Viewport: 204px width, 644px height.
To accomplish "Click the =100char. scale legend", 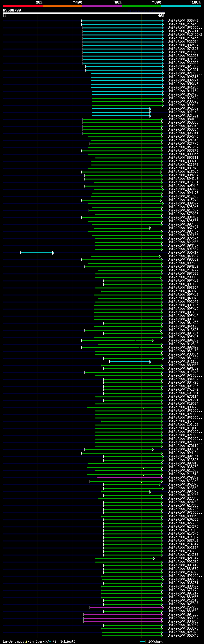I will [152, 641].
